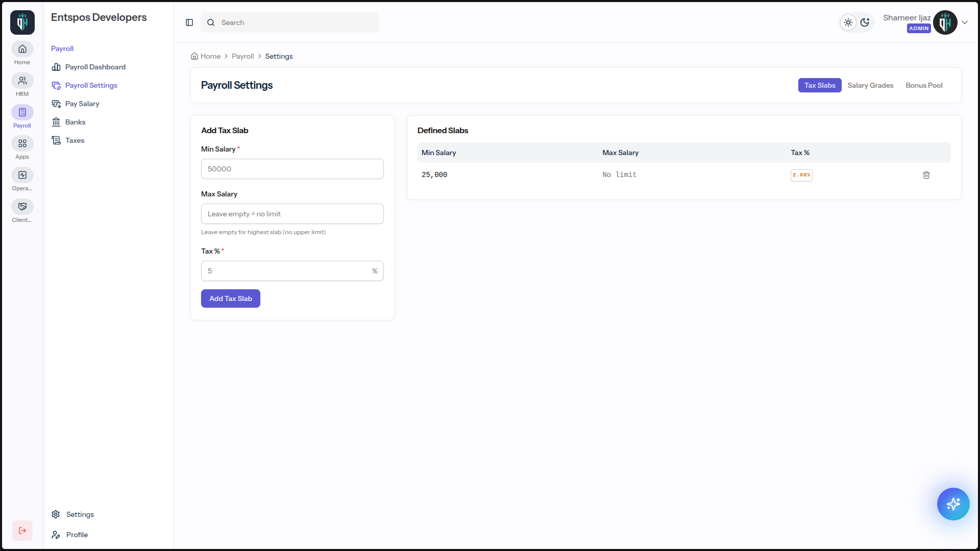
Task: Click the Entspos logo in sidebar top
Action: tap(22, 22)
